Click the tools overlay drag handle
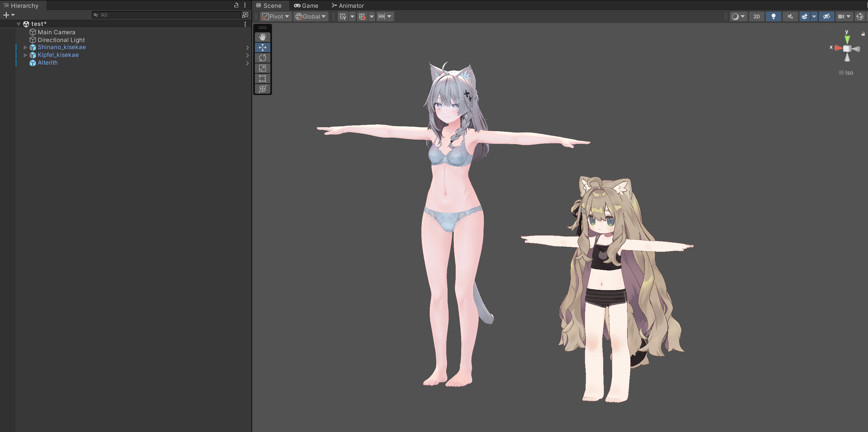The height and width of the screenshot is (432, 868). [263, 28]
